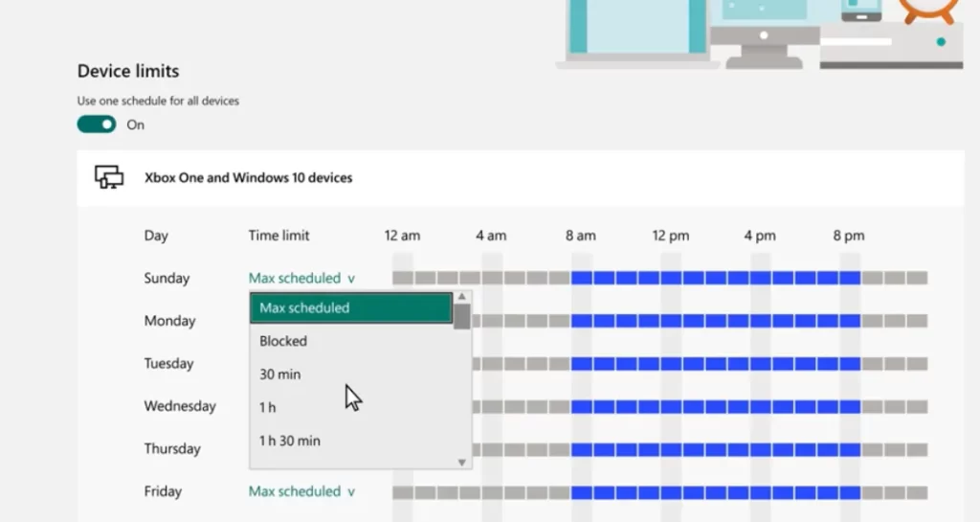
Task: Click the Day column header
Action: 156,236
